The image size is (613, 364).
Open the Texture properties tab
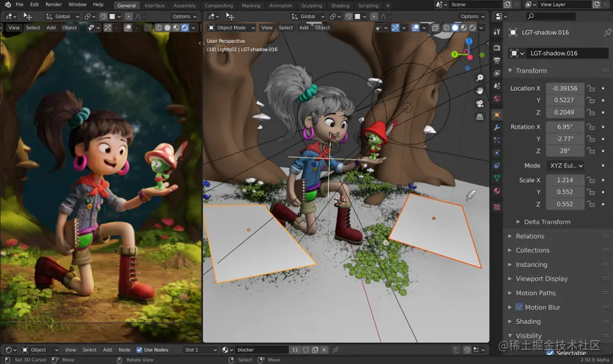pyautogui.click(x=497, y=207)
